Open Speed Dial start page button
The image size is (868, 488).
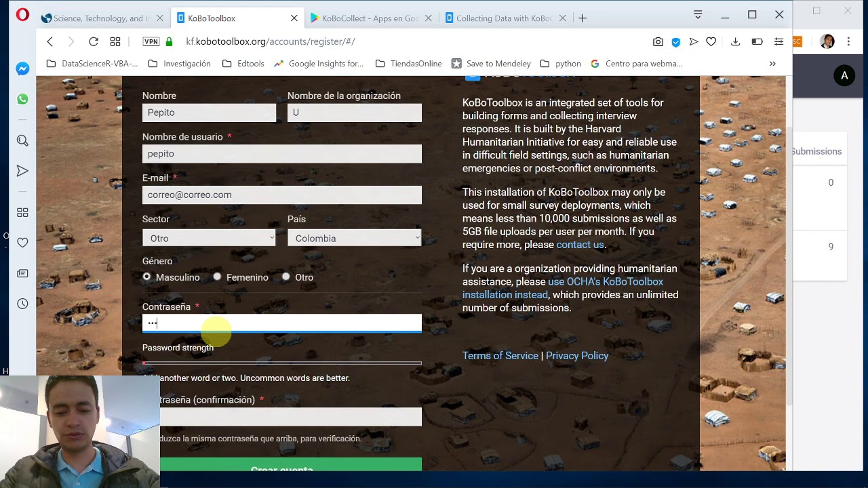tap(115, 41)
